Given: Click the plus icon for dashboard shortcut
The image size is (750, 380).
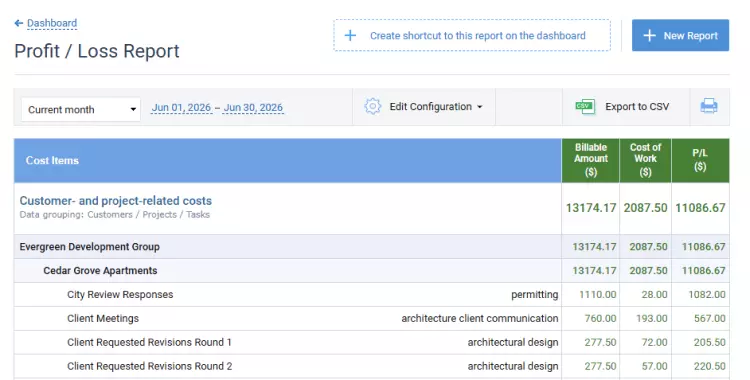Looking at the screenshot, I should click(x=350, y=35).
